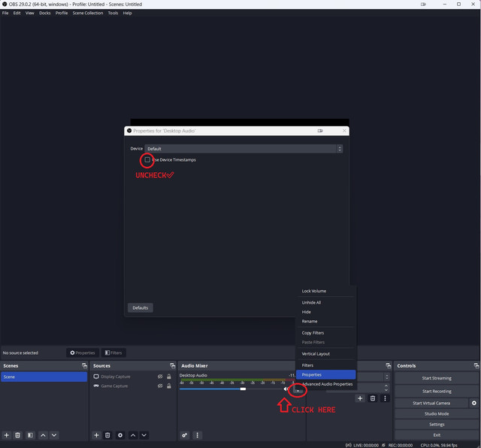
Task: Open advanced audio properties gears icon
Action: pyautogui.click(x=185, y=434)
